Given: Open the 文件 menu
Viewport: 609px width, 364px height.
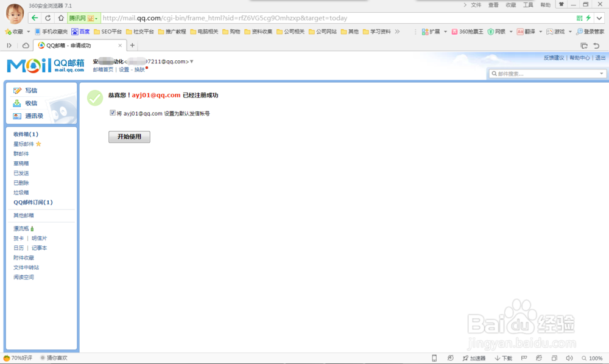Looking at the screenshot, I should tap(476, 5).
